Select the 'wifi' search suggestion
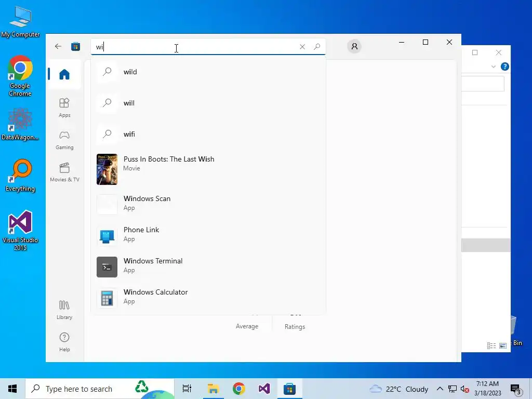The height and width of the screenshot is (399, 532). tap(208, 134)
